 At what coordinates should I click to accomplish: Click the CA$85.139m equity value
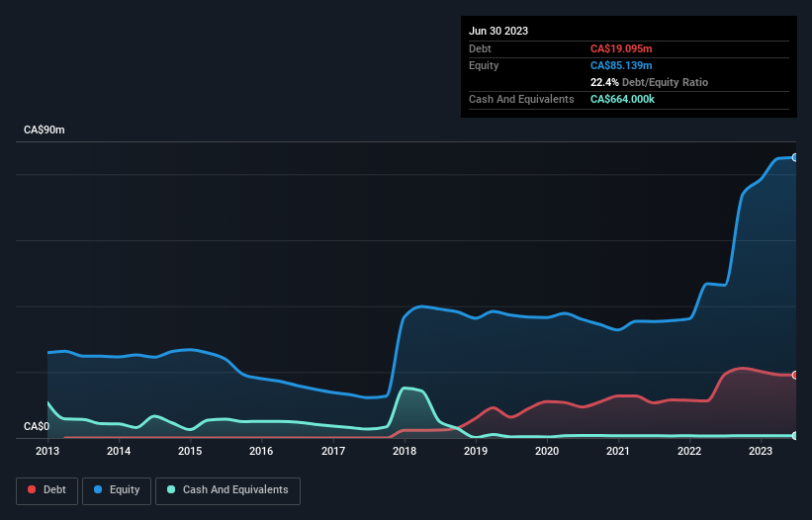click(621, 65)
